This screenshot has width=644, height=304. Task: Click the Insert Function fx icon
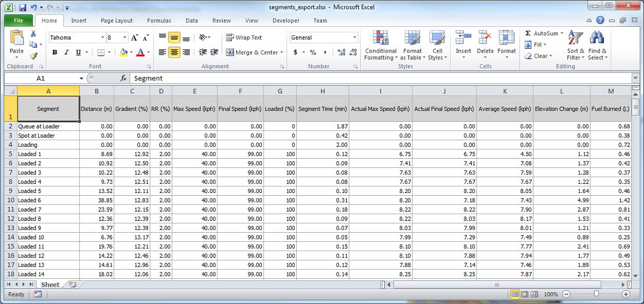pyautogui.click(x=123, y=78)
